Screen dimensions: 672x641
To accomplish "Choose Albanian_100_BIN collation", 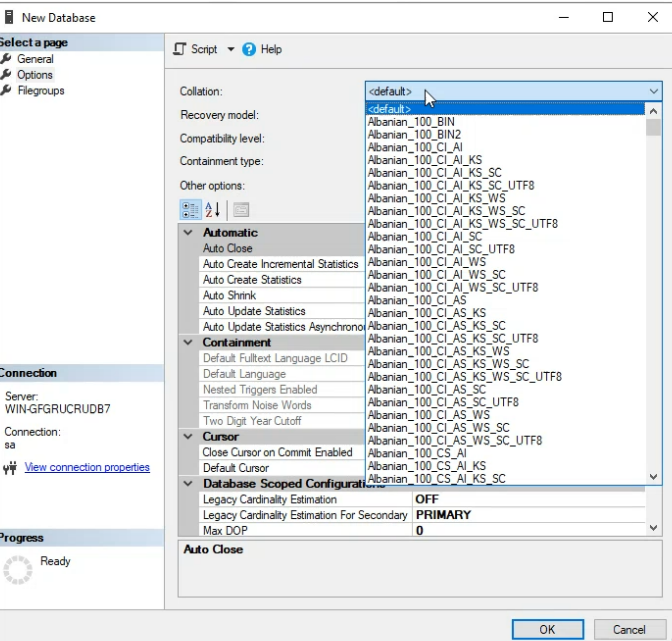I will tap(505, 122).
